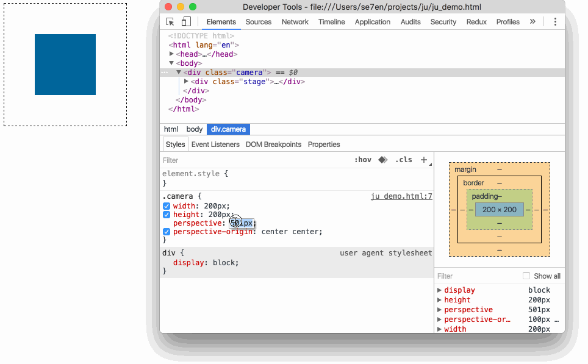Click the perspective value being edited
This screenshot has height=364, width=588.
pos(242,223)
